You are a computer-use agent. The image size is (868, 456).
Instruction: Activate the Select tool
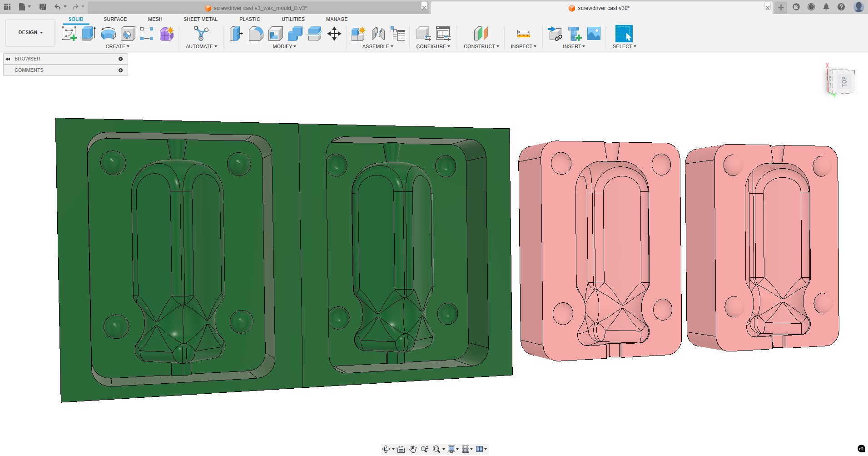[624, 34]
